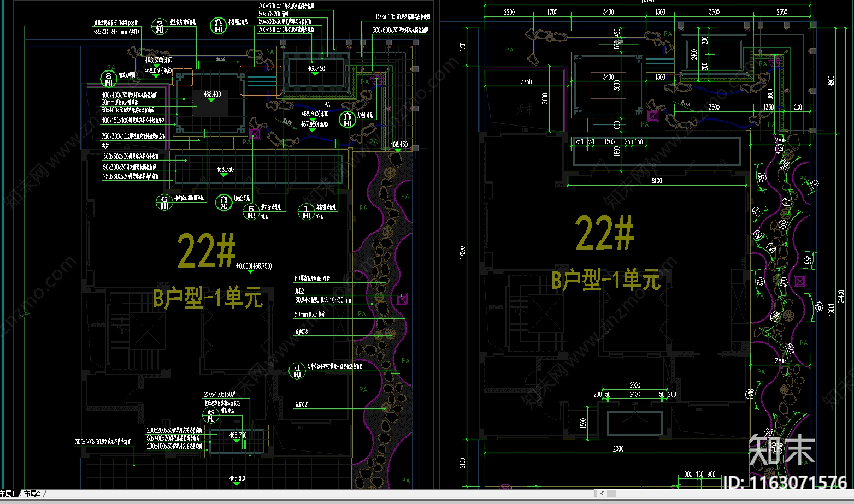
Task: Click the 3750 dimension value
Action: [x=526, y=81]
